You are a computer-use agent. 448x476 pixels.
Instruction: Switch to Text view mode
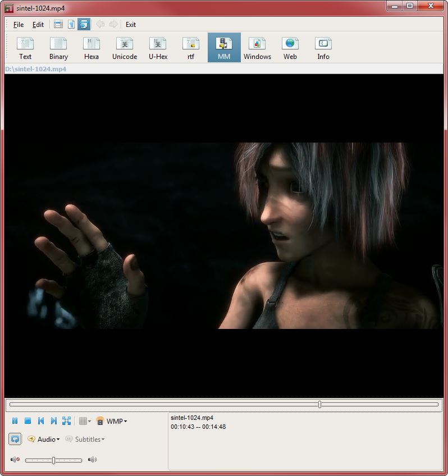click(x=25, y=48)
